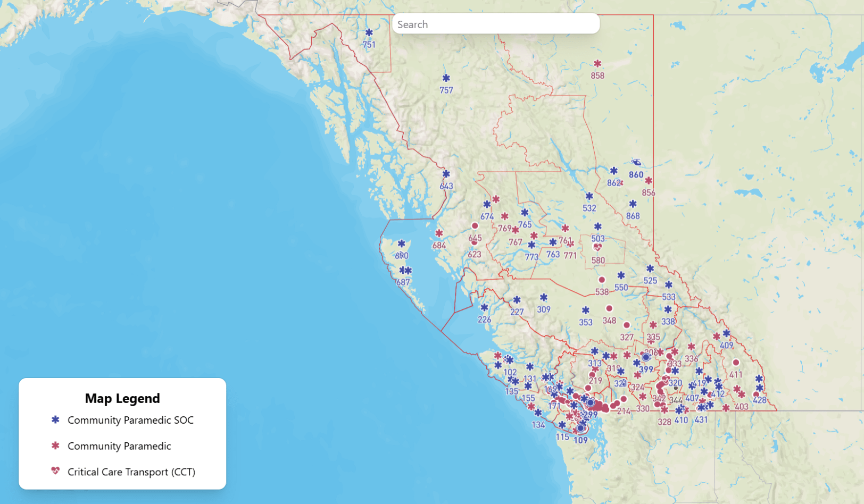Toggle the Critical Care Transport (CCT) legend entry

coord(131,472)
